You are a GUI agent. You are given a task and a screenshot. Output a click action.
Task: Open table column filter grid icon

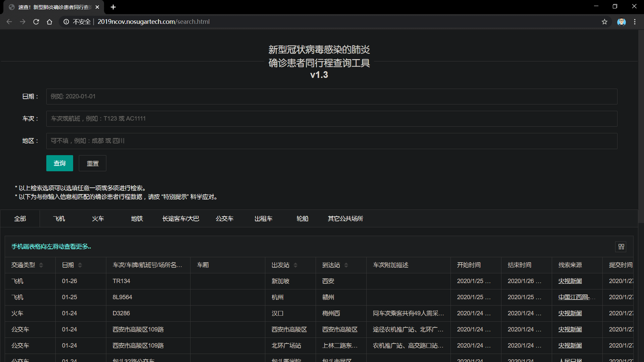pyautogui.click(x=621, y=247)
